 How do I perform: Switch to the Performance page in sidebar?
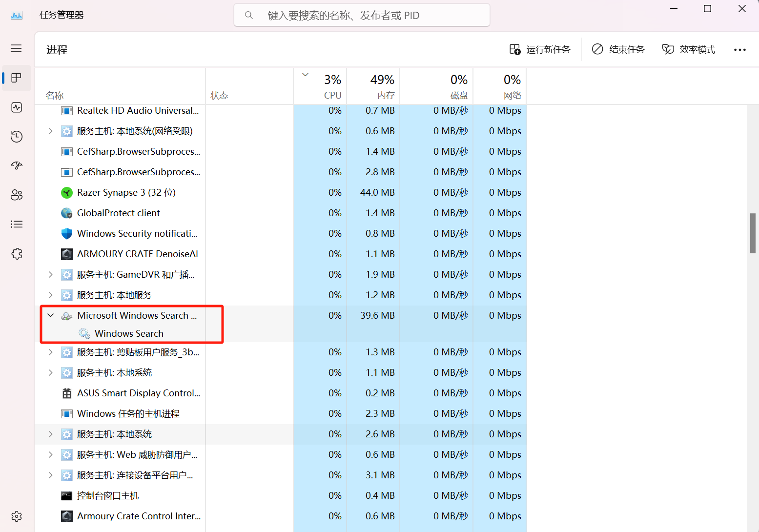pyautogui.click(x=17, y=107)
